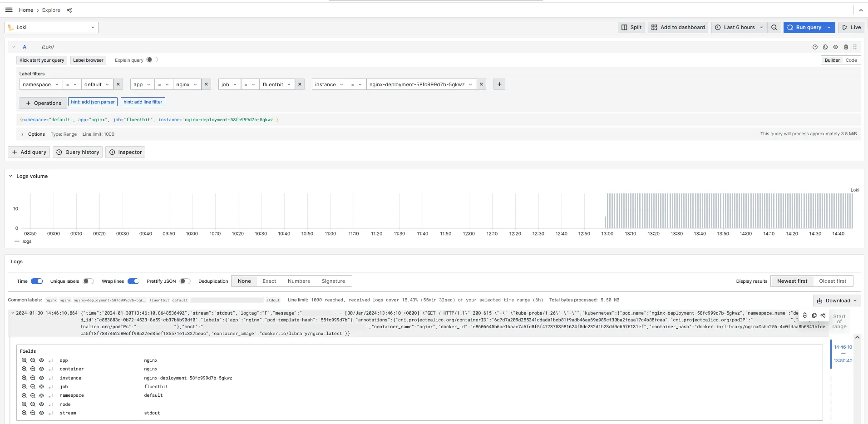
Task: Click the filter-for-value icon on app field
Action: [24, 360]
